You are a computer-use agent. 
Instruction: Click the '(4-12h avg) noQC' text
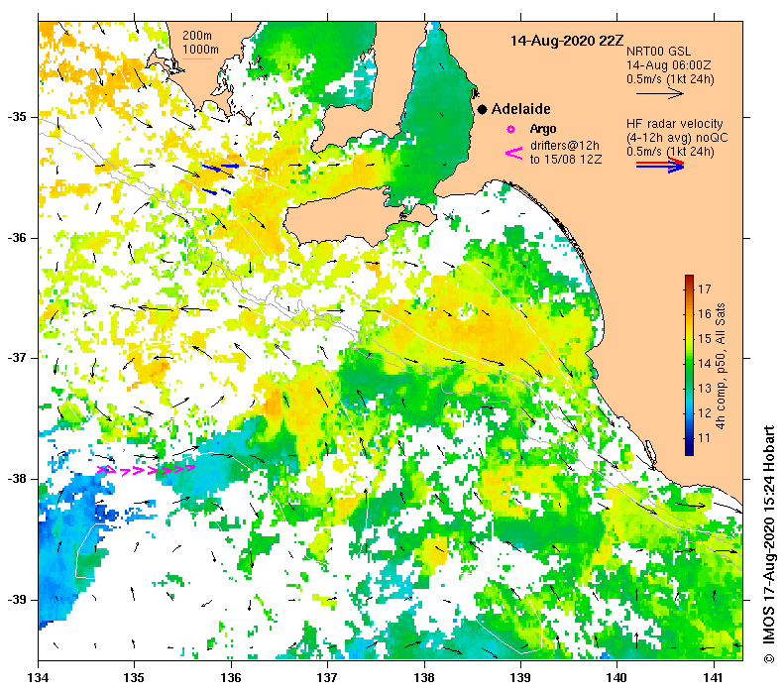pos(677,138)
